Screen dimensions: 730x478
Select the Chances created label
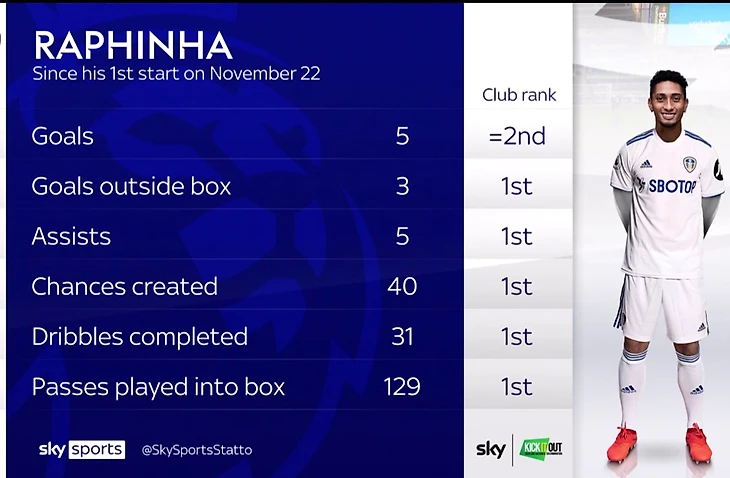(x=124, y=286)
